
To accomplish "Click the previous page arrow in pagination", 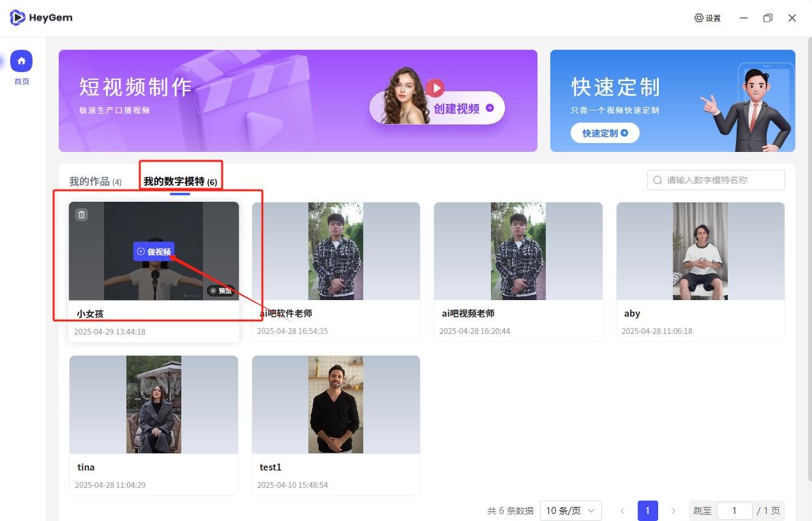I will tap(622, 511).
